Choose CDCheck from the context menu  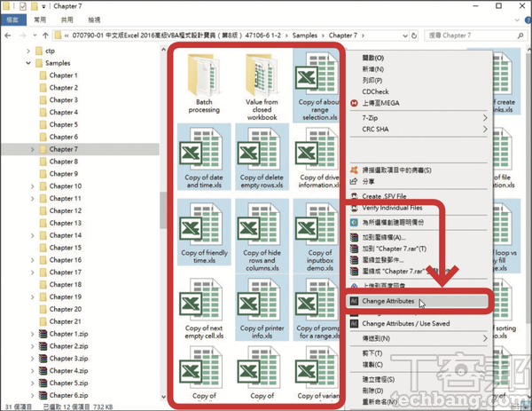(375, 91)
